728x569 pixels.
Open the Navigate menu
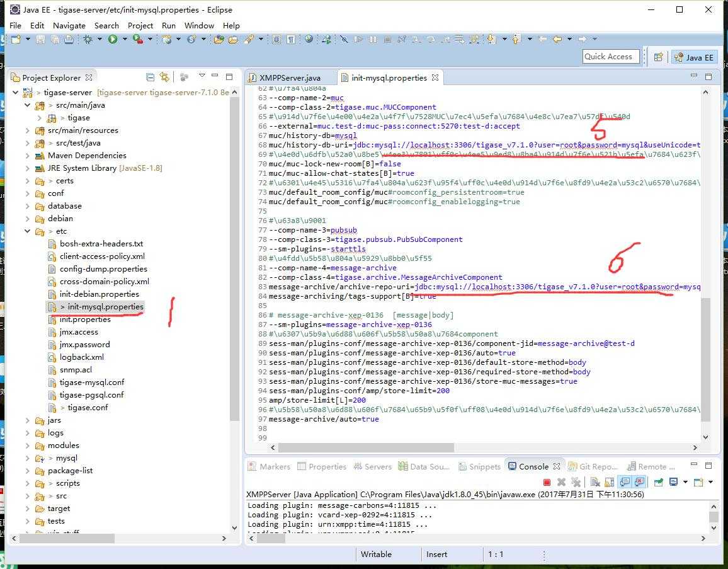click(x=69, y=26)
